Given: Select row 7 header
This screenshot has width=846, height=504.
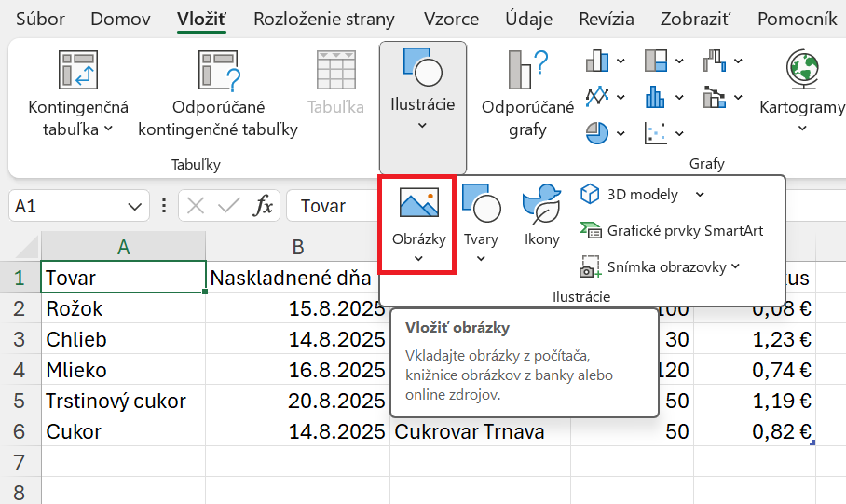Looking at the screenshot, I should [20, 462].
